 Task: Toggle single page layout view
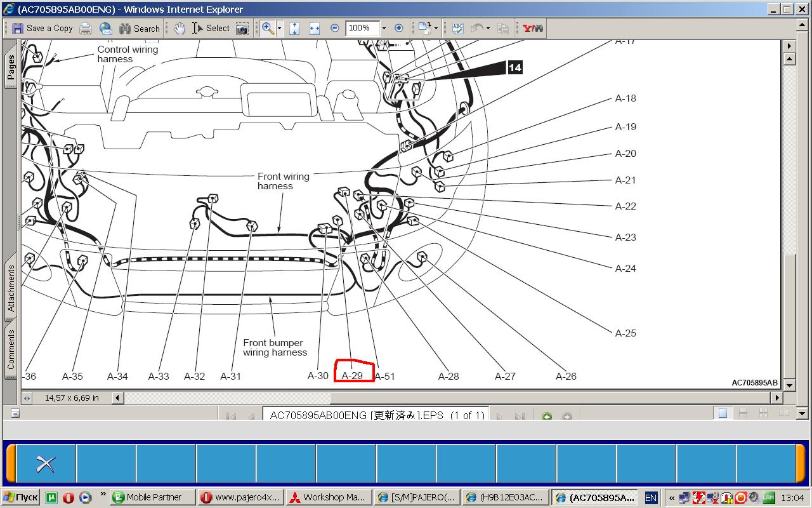pyautogui.click(x=723, y=413)
